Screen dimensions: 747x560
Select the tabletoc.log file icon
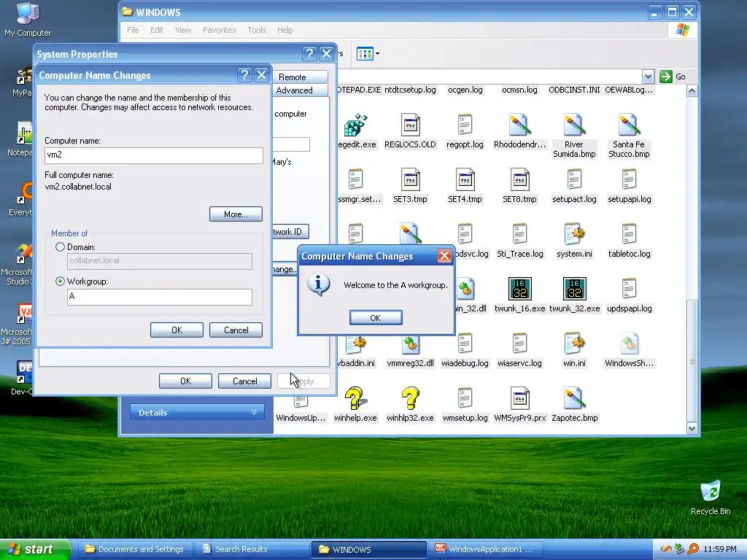pos(629,234)
